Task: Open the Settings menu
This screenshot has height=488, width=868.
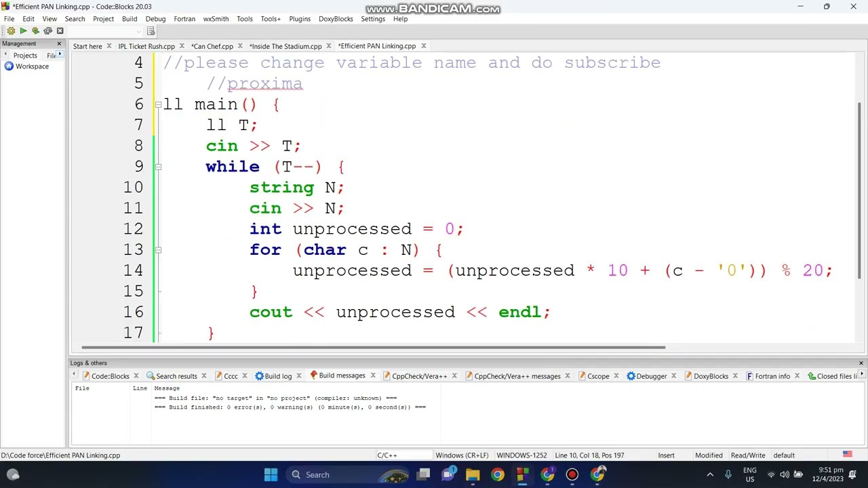Action: click(x=373, y=19)
